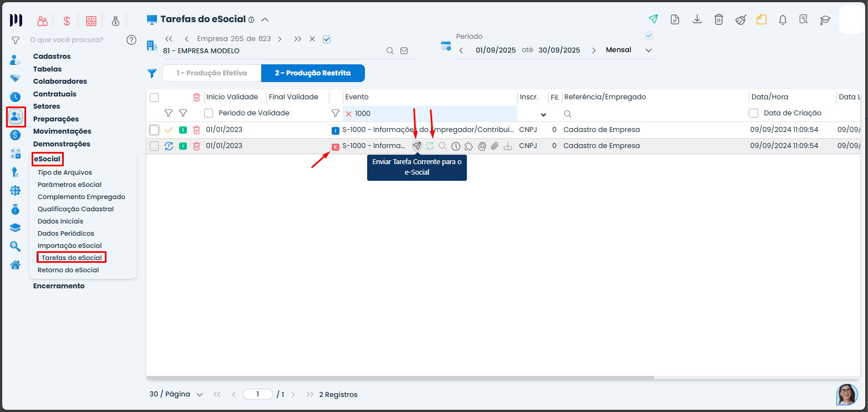Toggle the checkbox next to company navigation

[327, 39]
